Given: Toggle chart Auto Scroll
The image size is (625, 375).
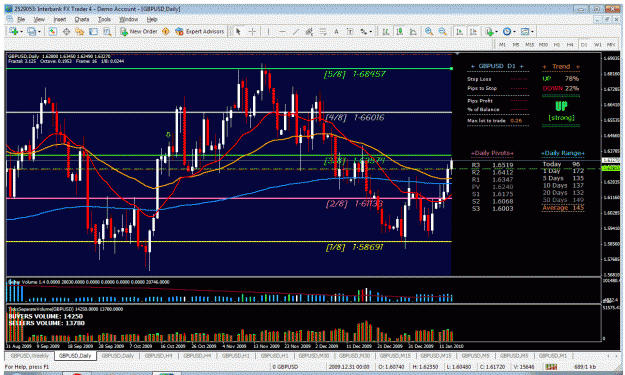Looking at the screenshot, I should click(x=460, y=31).
